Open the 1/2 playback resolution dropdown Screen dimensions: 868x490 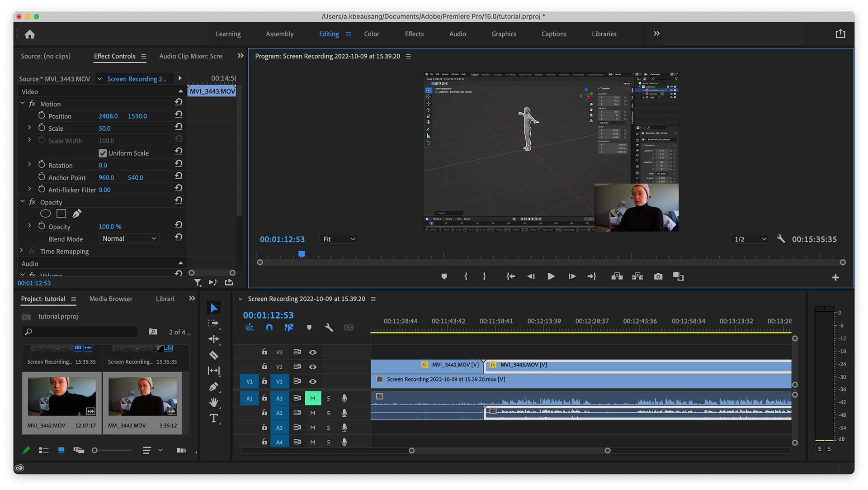click(x=750, y=239)
